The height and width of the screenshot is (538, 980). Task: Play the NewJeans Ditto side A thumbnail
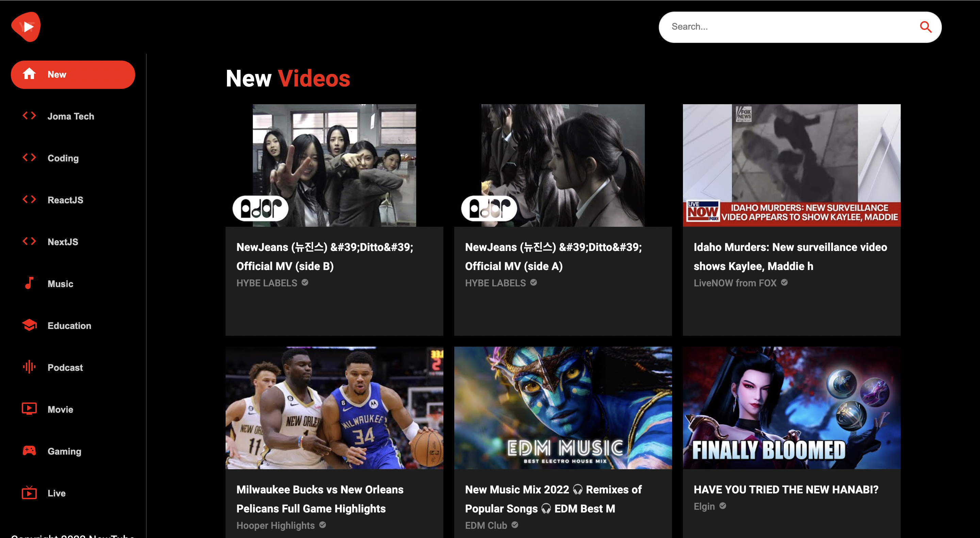coord(563,165)
